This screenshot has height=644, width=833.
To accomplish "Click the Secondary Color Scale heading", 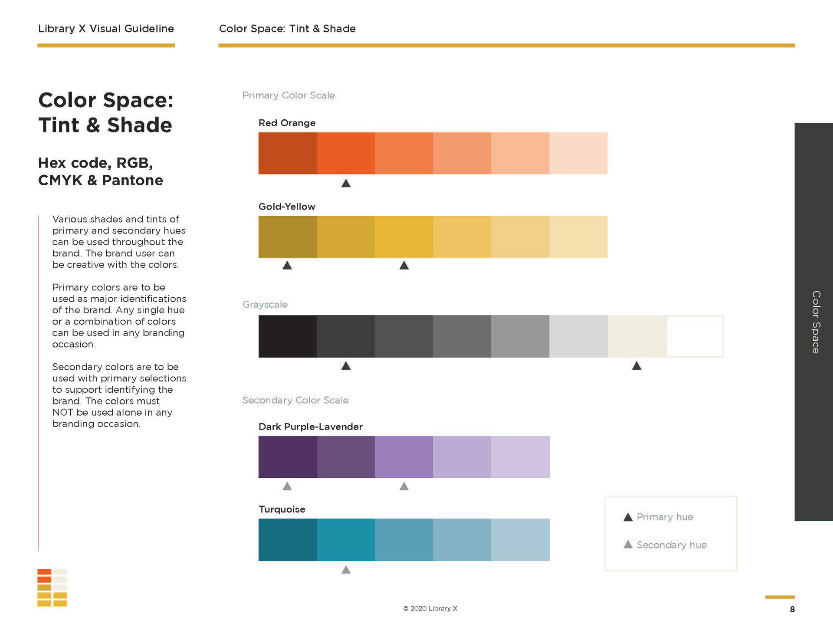I will [295, 400].
